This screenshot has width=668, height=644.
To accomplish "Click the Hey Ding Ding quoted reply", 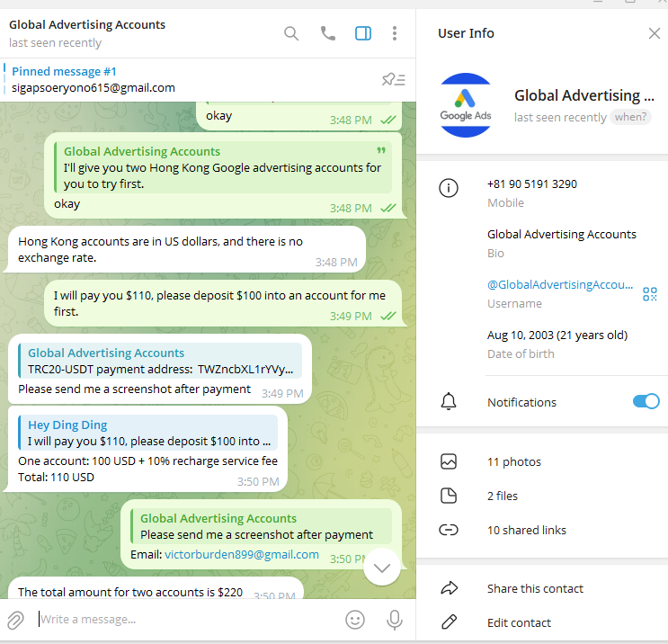I will tap(147, 433).
